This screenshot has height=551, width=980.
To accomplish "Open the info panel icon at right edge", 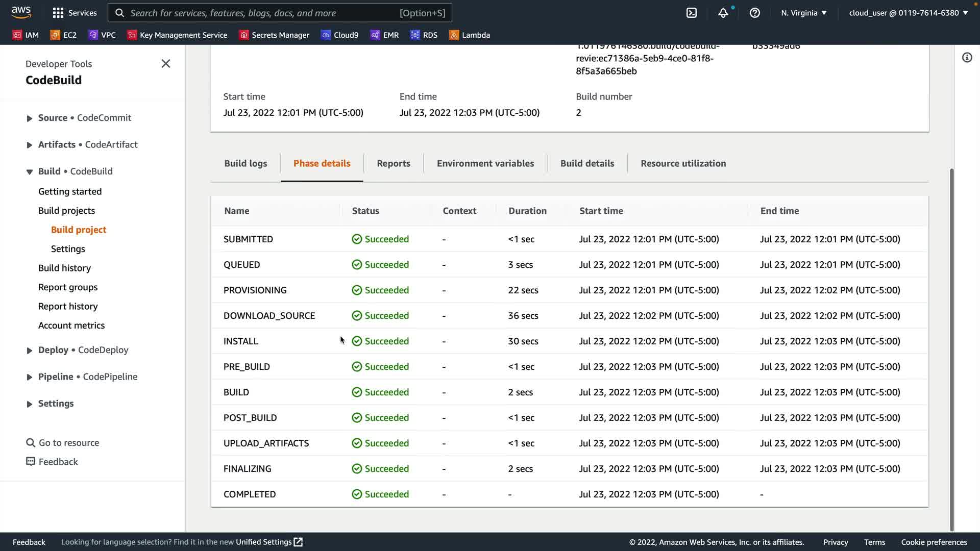I will pyautogui.click(x=967, y=58).
